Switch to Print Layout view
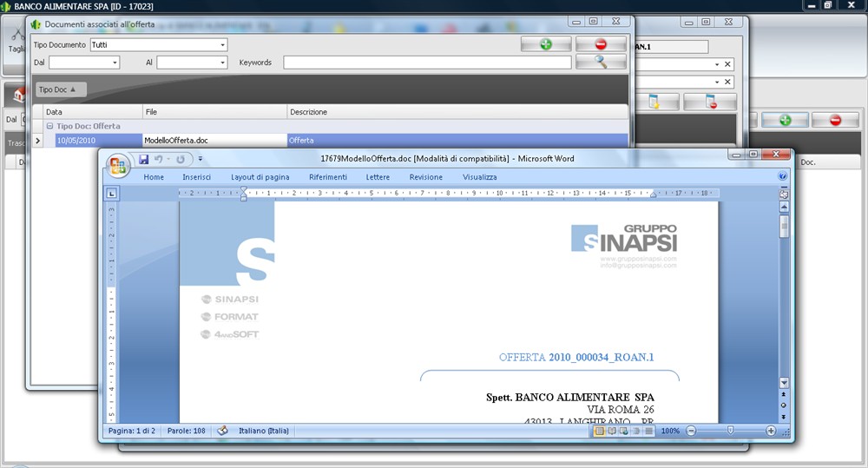Screen dimensions: 868x468 tap(600, 431)
